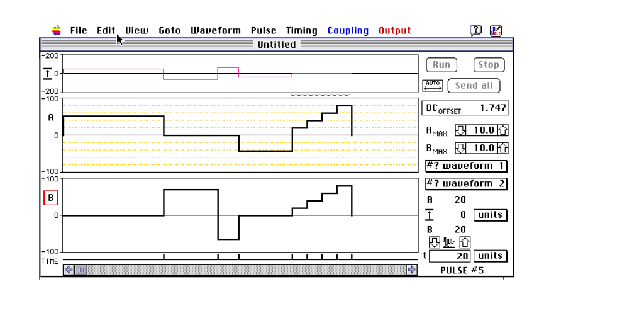Click the Untitled window title bar
644x313 pixels.
[277, 45]
